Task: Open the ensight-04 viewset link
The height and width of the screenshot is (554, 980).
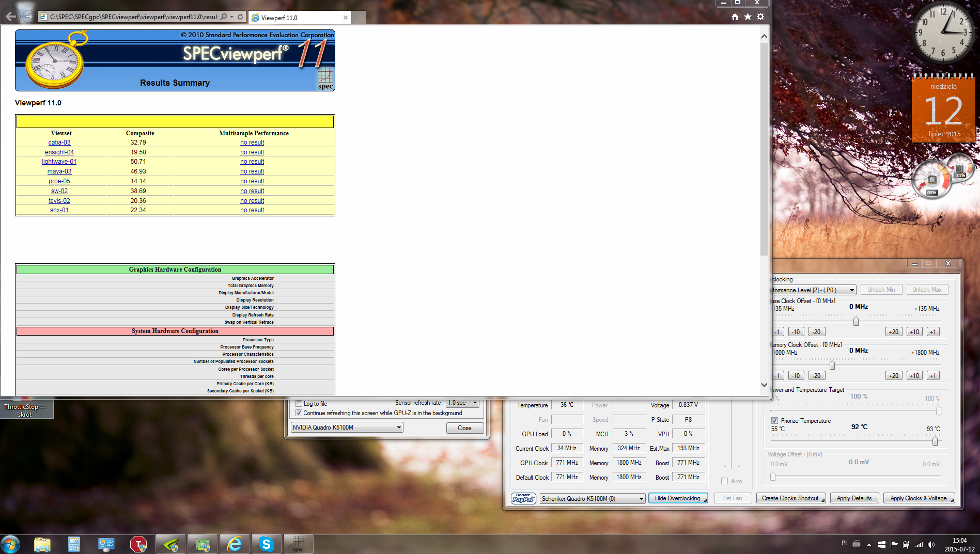Action: coord(59,152)
